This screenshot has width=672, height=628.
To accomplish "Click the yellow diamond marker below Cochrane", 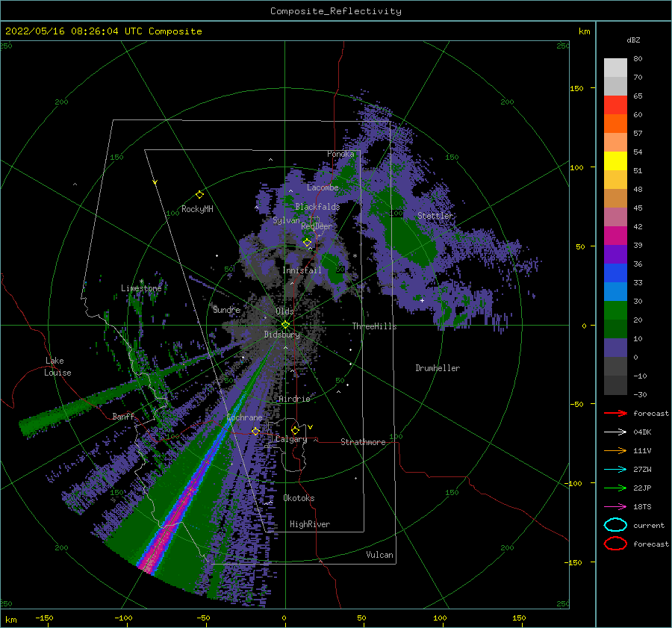I will [255, 431].
